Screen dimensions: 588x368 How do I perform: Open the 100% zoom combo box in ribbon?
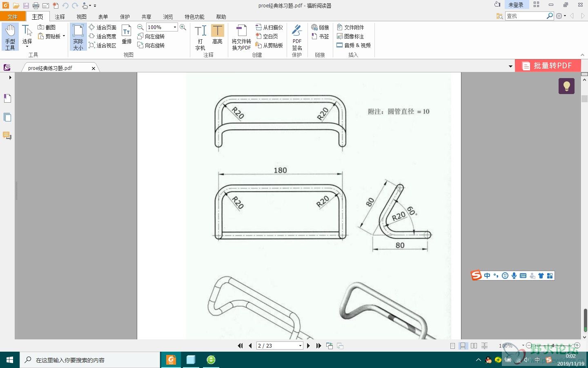[x=162, y=27]
